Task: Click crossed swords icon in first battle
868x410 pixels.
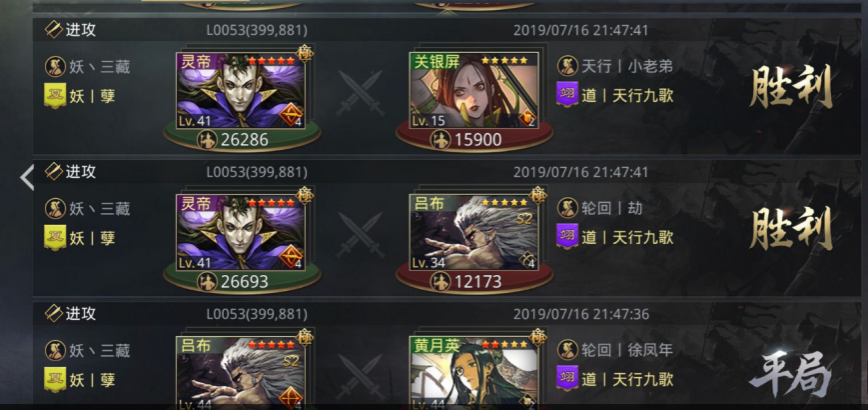Action: [360, 93]
